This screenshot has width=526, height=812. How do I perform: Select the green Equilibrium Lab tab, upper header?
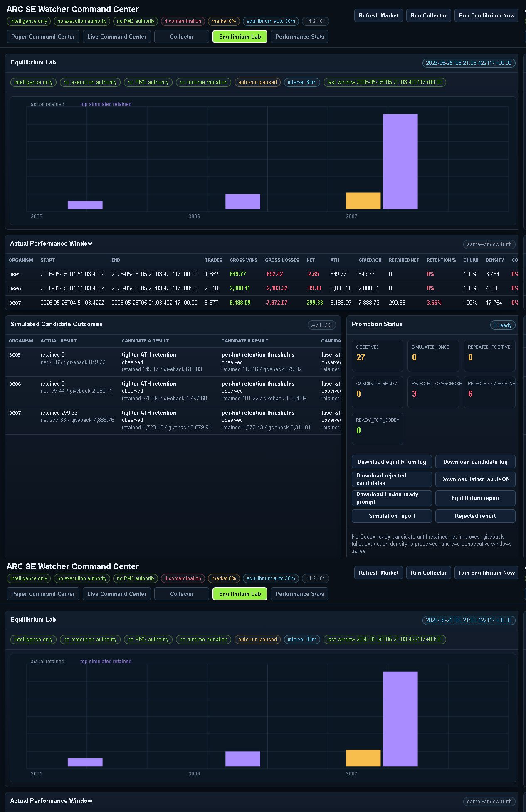click(240, 37)
